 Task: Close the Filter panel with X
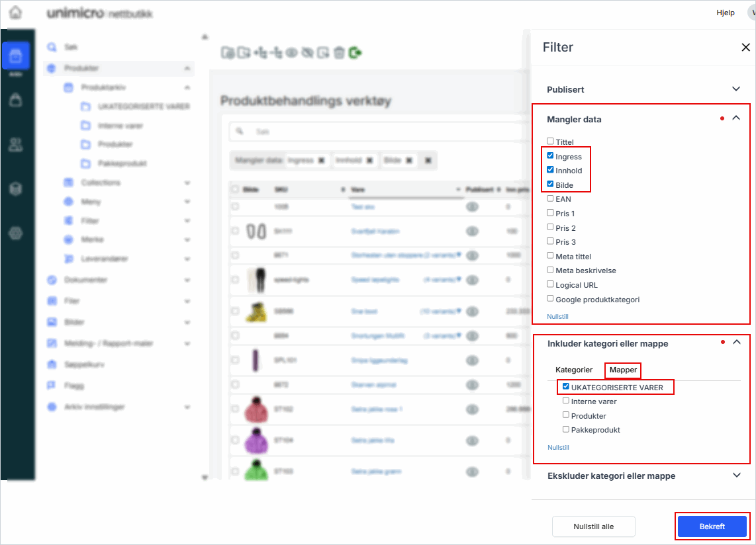pyautogui.click(x=745, y=48)
